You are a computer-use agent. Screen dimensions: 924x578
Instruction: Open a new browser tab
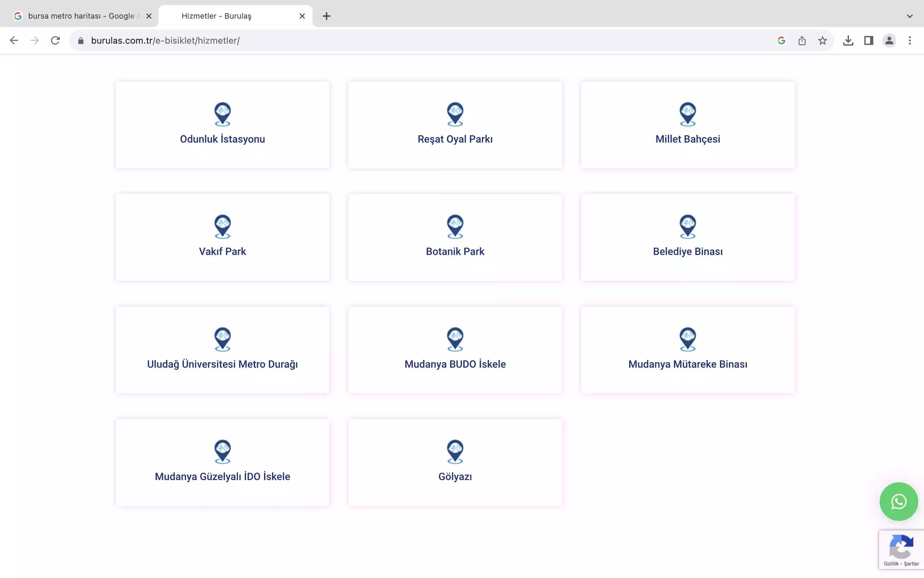coord(327,16)
